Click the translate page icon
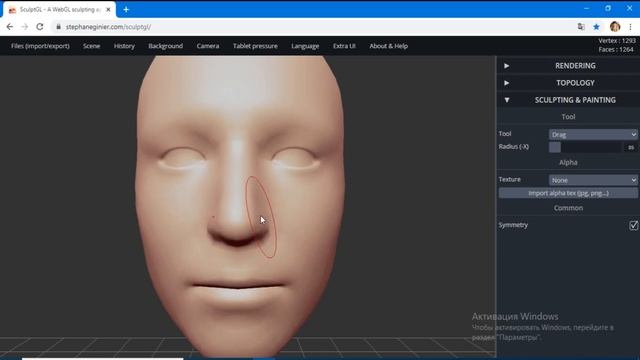 581,27
